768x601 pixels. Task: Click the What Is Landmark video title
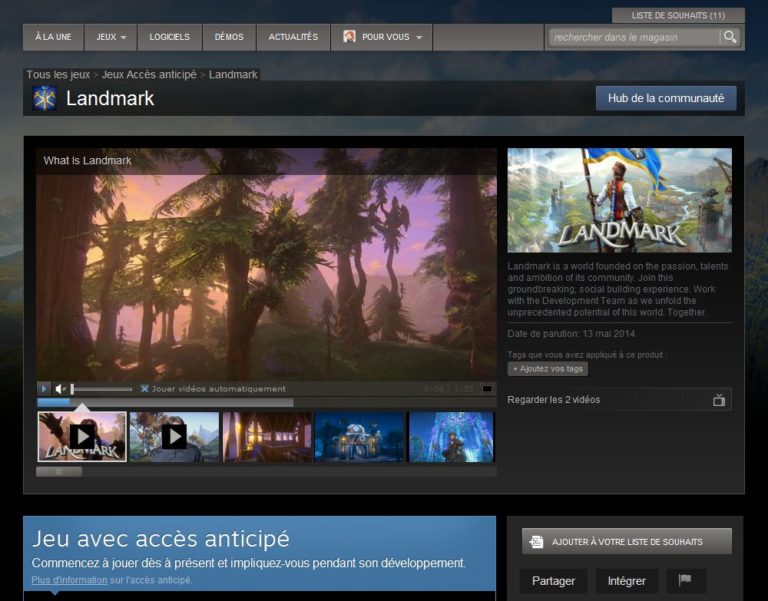[87, 161]
